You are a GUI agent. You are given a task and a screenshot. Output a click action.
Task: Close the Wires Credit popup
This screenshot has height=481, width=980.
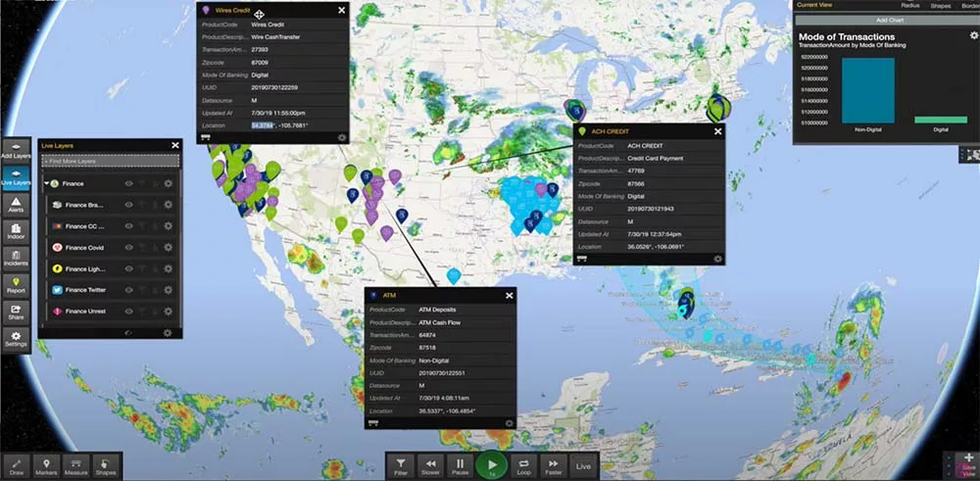pos(341,10)
